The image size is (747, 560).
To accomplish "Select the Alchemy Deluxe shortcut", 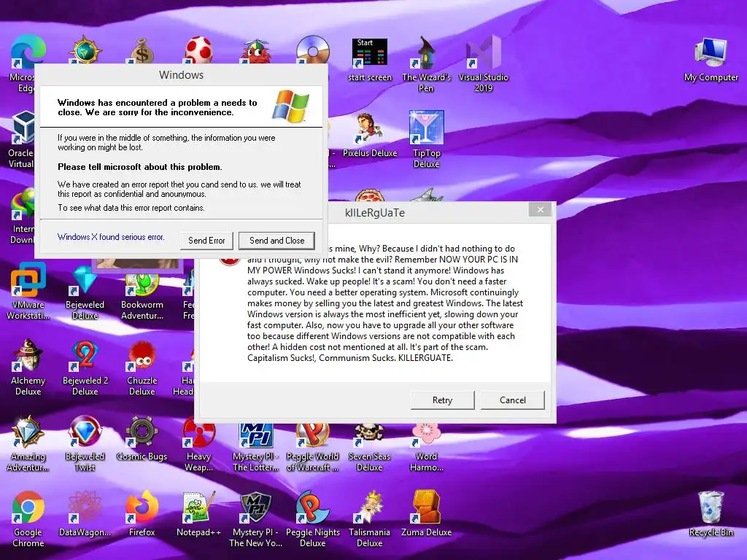I will [x=28, y=367].
